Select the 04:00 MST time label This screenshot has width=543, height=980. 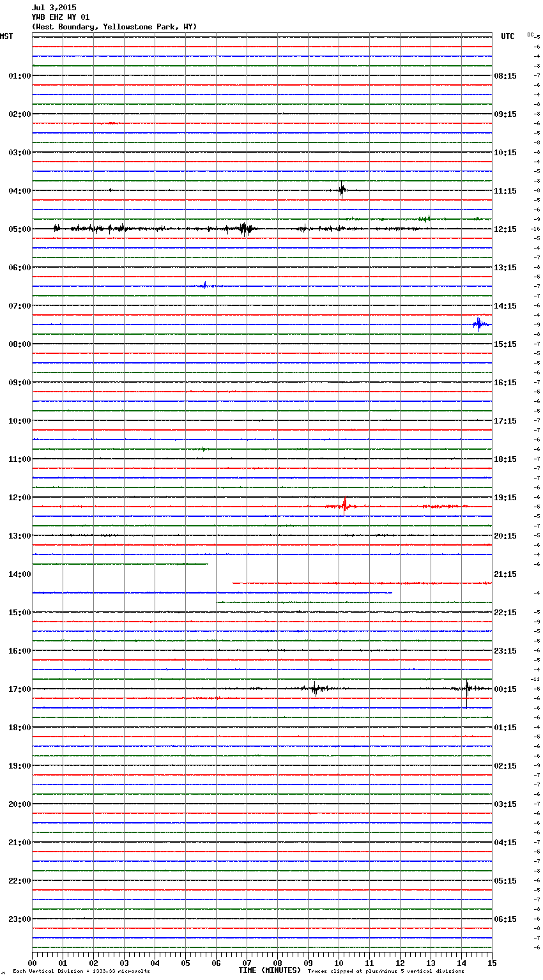pos(20,191)
